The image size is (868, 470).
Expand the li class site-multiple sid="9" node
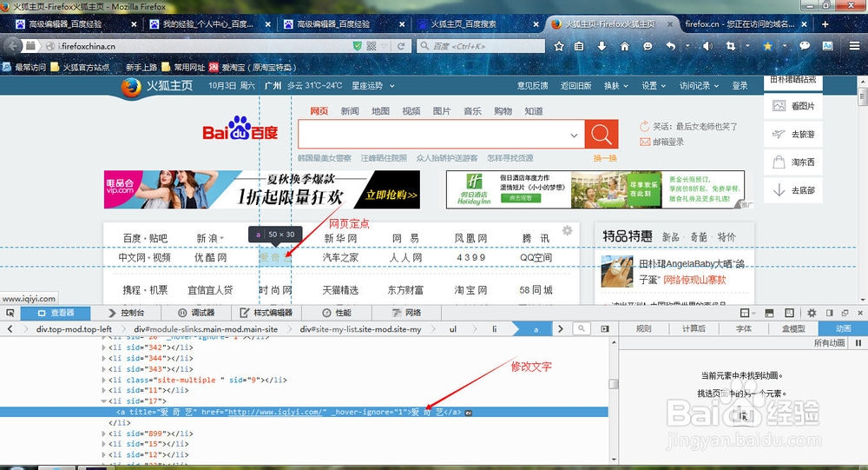(x=103, y=381)
